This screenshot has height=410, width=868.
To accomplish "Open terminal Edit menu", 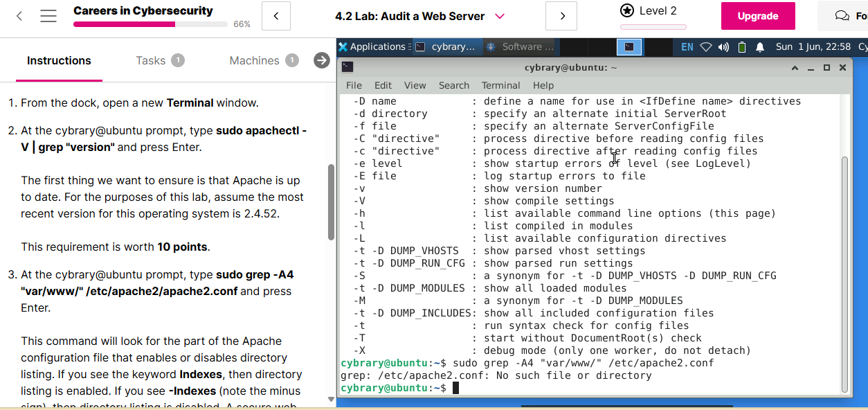I will [x=383, y=85].
